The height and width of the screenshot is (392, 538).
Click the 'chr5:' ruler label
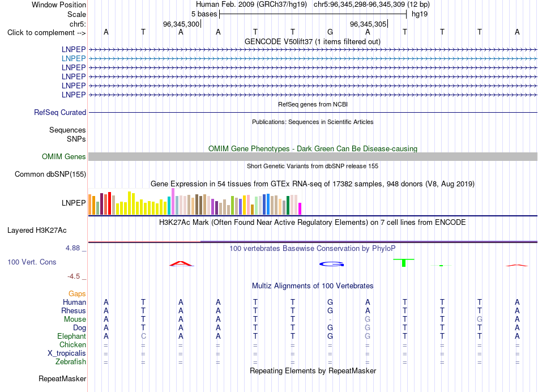tap(78, 24)
